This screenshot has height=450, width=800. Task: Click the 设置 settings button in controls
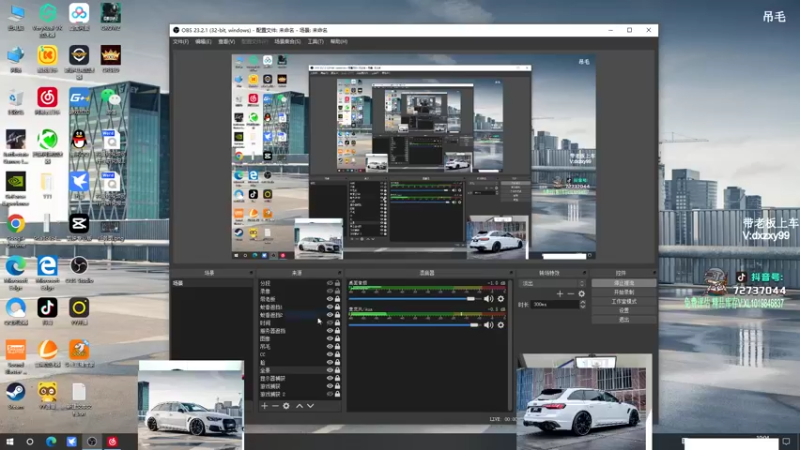tap(624, 310)
